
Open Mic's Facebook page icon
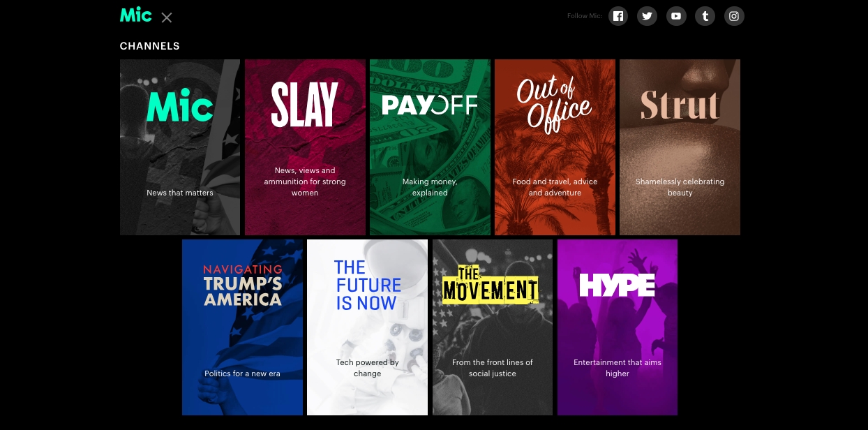pyautogui.click(x=618, y=16)
